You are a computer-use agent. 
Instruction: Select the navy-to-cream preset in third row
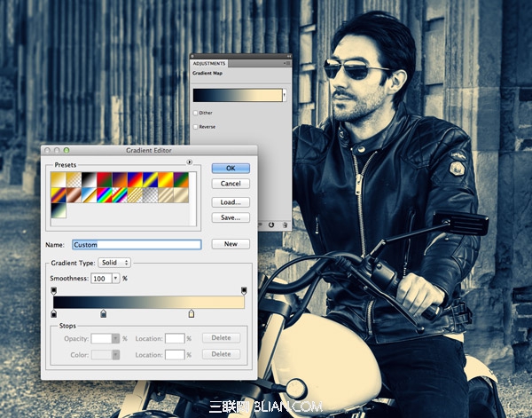pos(59,210)
